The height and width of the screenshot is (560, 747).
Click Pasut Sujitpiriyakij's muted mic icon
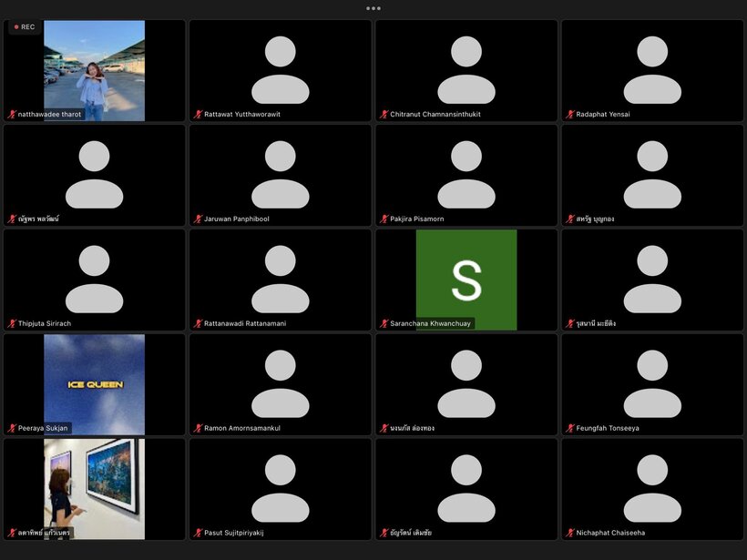198,533
